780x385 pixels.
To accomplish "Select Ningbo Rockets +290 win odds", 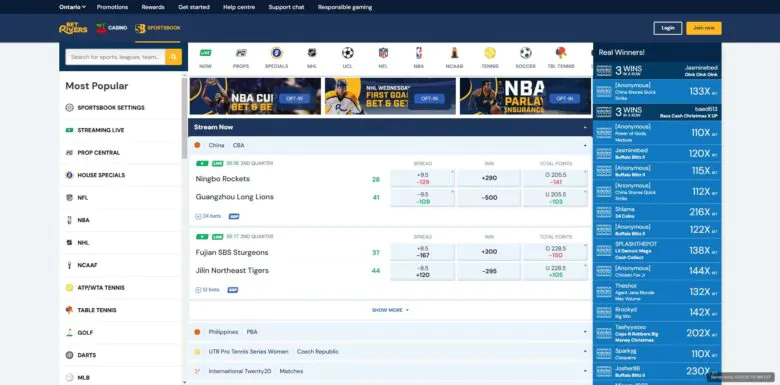I will pyautogui.click(x=489, y=178).
